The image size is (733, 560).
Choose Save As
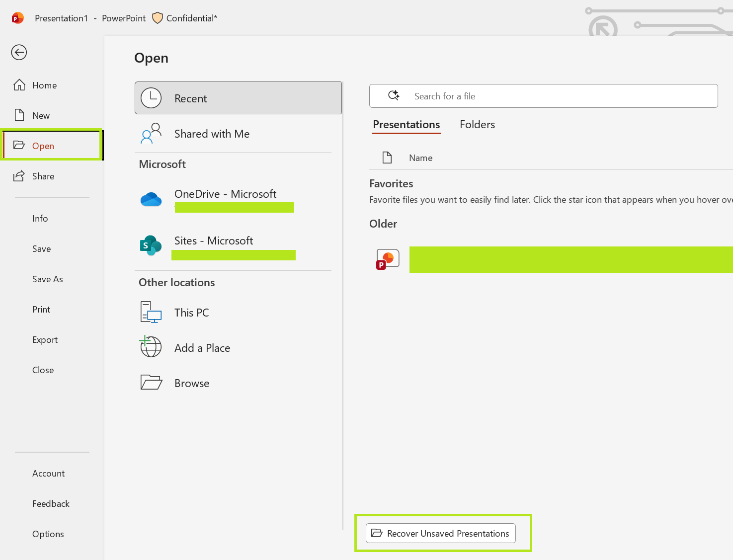pos(52,279)
